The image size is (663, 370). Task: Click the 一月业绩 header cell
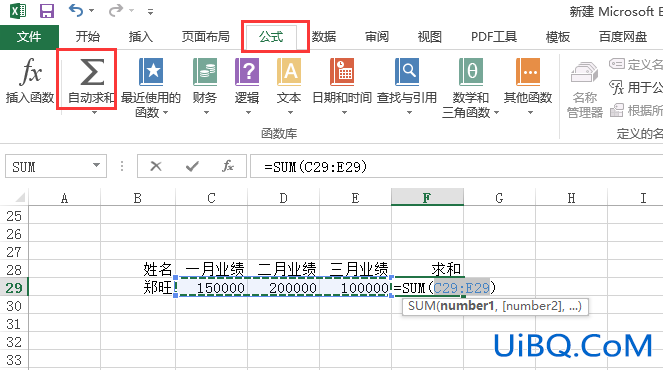tap(211, 269)
